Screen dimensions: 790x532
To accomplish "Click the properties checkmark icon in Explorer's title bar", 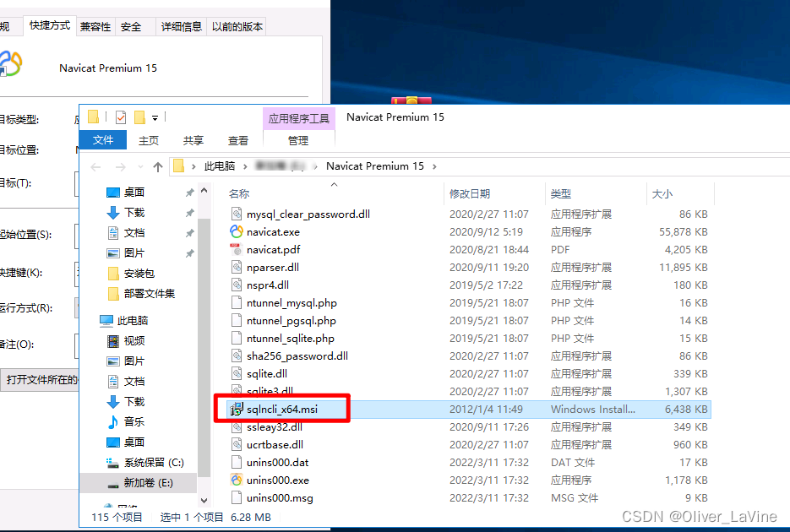I will pyautogui.click(x=121, y=117).
